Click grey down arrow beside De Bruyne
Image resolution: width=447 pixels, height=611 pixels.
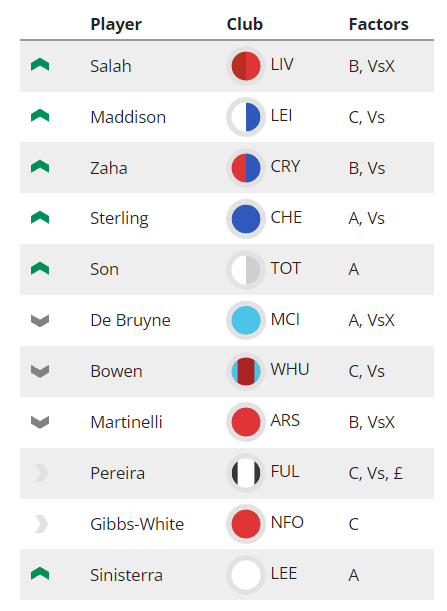pos(40,320)
